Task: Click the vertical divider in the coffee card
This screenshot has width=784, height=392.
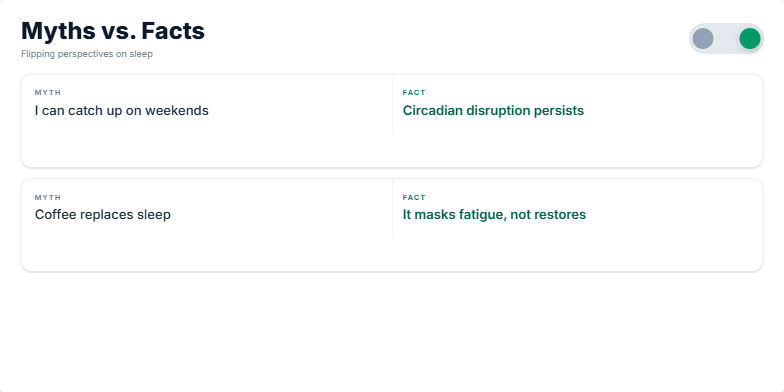Action: coord(392,208)
